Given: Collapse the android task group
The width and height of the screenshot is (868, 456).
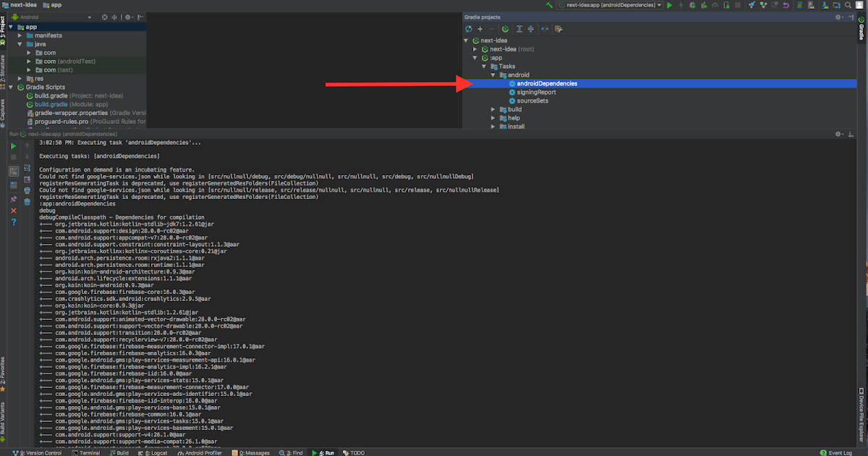Looking at the screenshot, I should coord(493,75).
